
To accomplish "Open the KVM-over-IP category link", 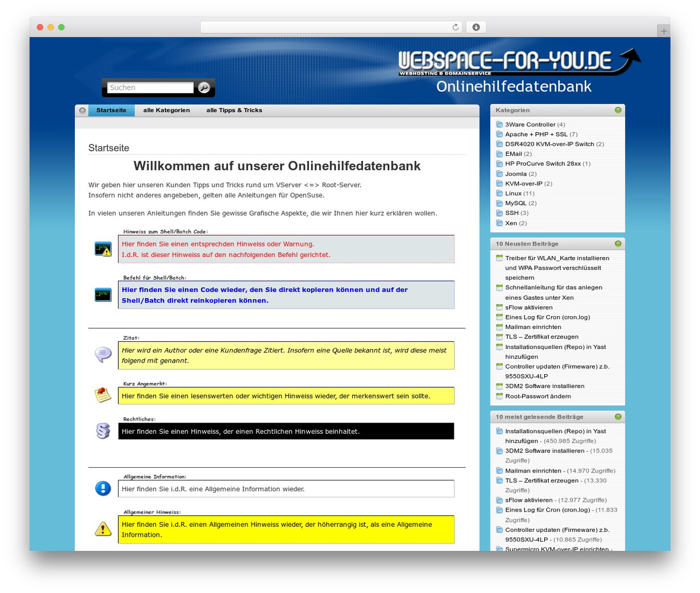I will tap(524, 184).
